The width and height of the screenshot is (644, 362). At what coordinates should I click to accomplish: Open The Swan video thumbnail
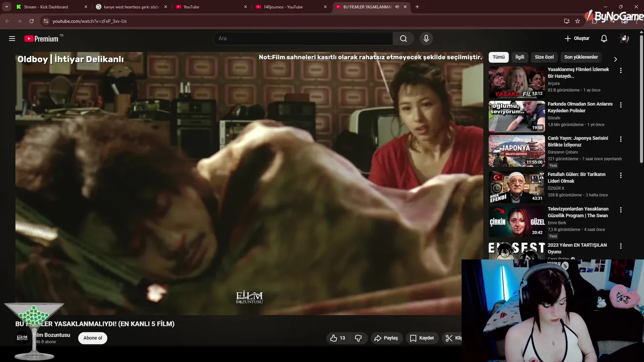(517, 221)
